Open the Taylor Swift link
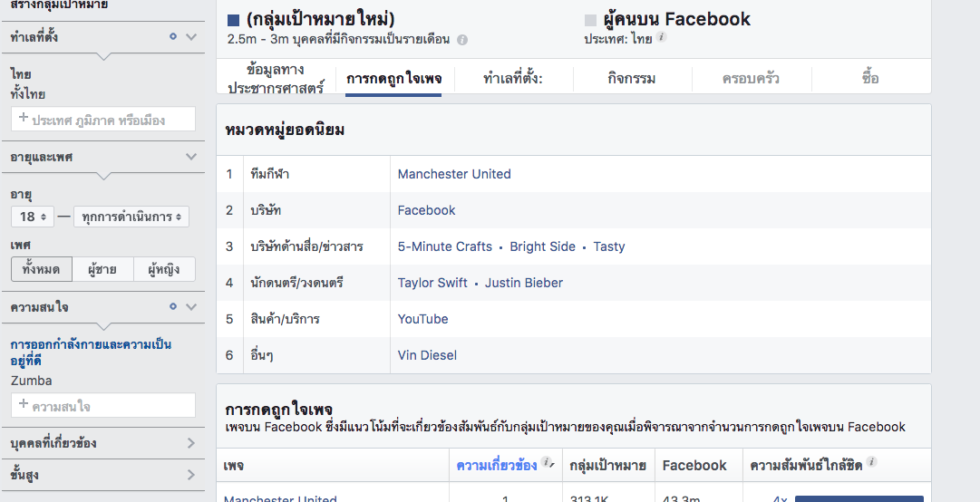 pos(432,283)
